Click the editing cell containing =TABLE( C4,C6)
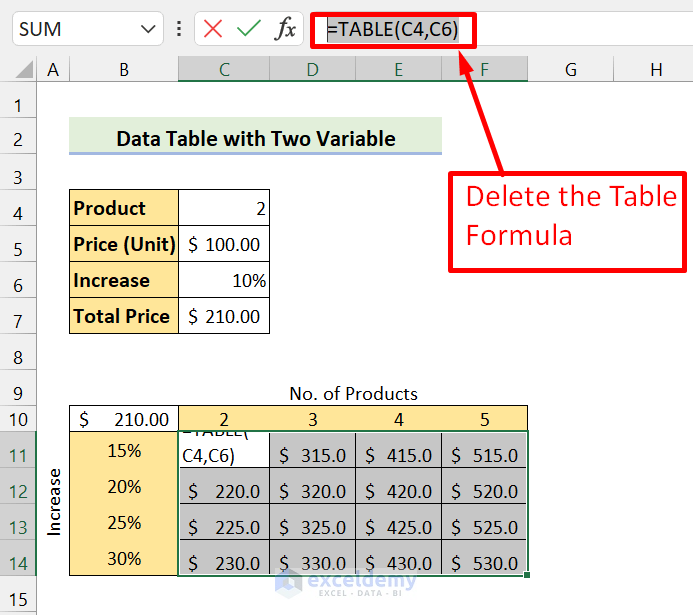 click(224, 449)
